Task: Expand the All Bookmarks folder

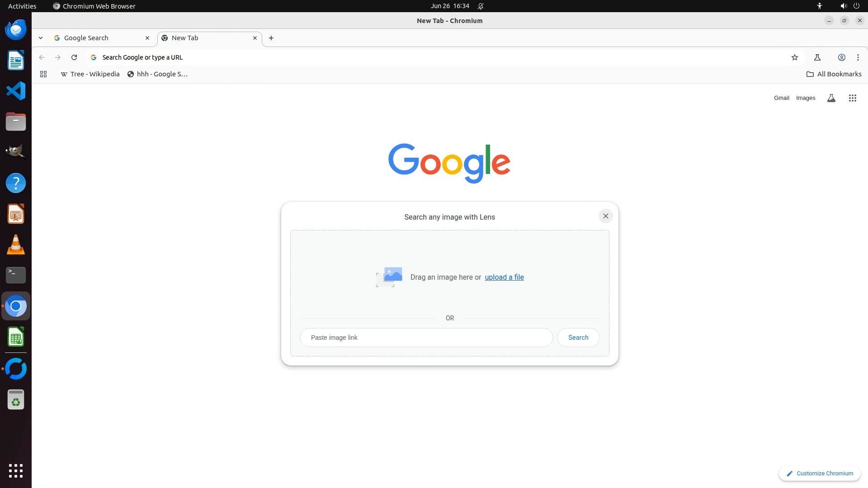Action: 834,74
